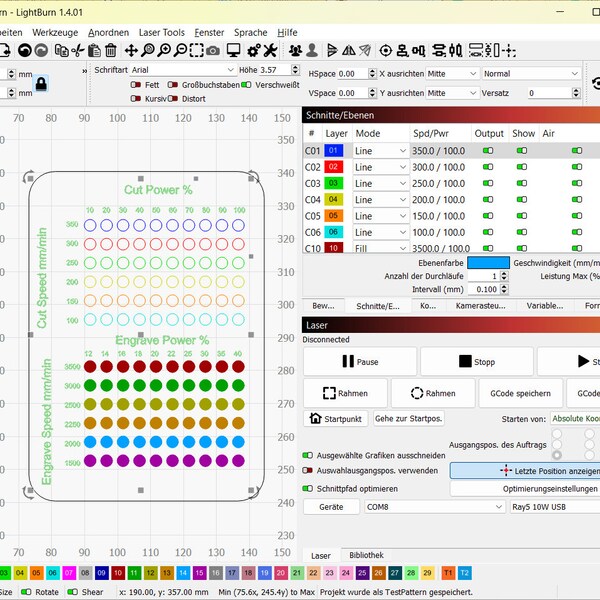Click the Gehe zur Startpos. button
600x600 pixels.
[409, 418]
